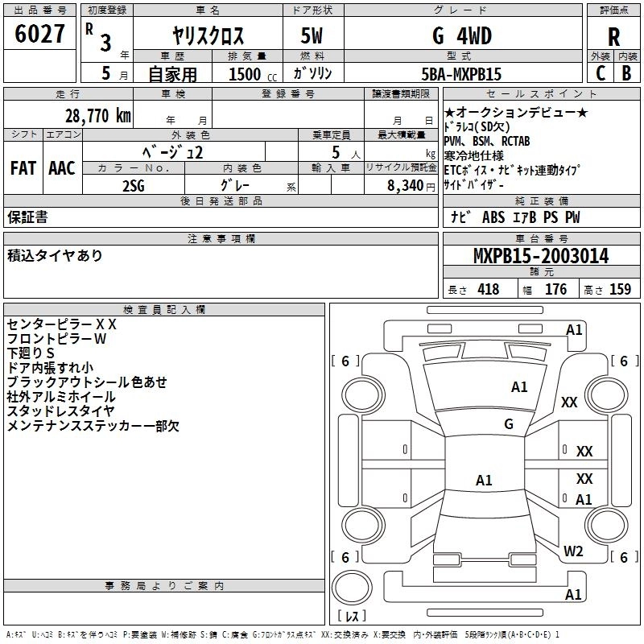644x644 pixels.
Task: Click the interior grade B cell
Action: (627, 72)
